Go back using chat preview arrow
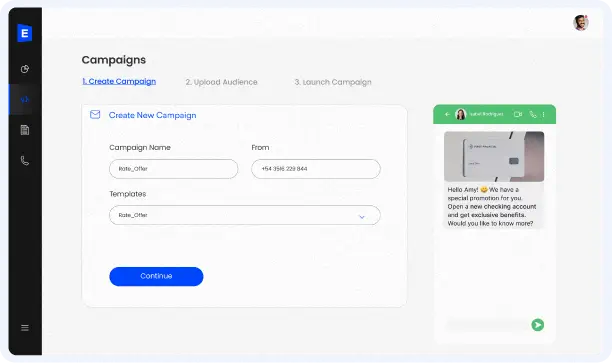The image size is (612, 363). [x=447, y=114]
